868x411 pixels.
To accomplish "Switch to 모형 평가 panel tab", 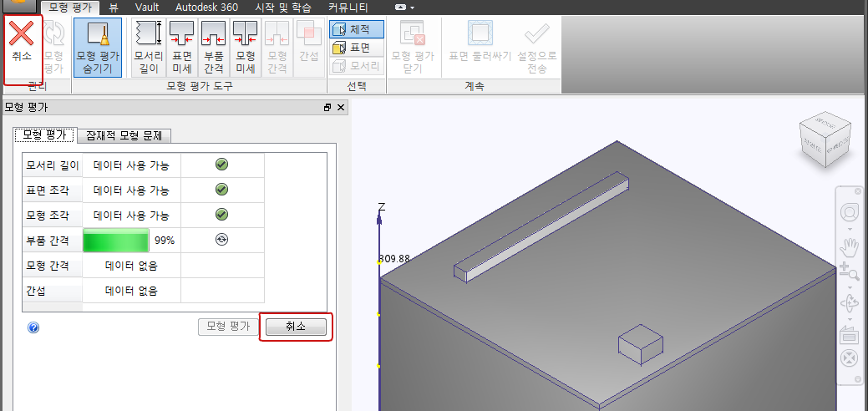I will click(x=44, y=134).
